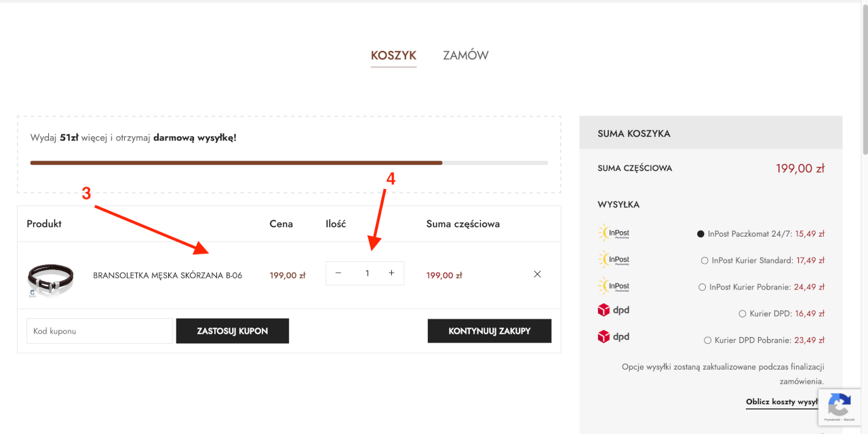
Task: Select Kurier DPD shipping option
Action: 742,314
